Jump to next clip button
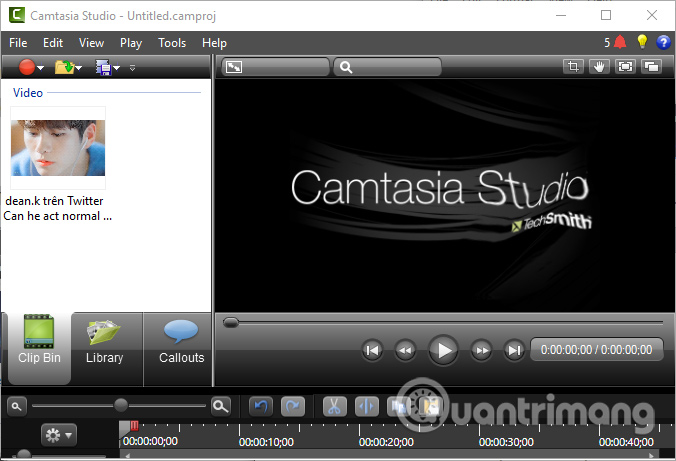 click(x=514, y=350)
